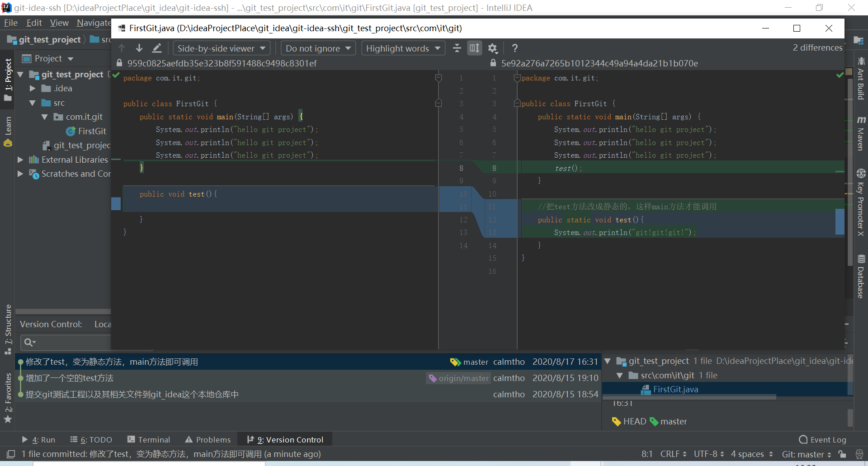Collapse com.it.git package
Viewport: 868px width, 466px height.
[x=44, y=117]
